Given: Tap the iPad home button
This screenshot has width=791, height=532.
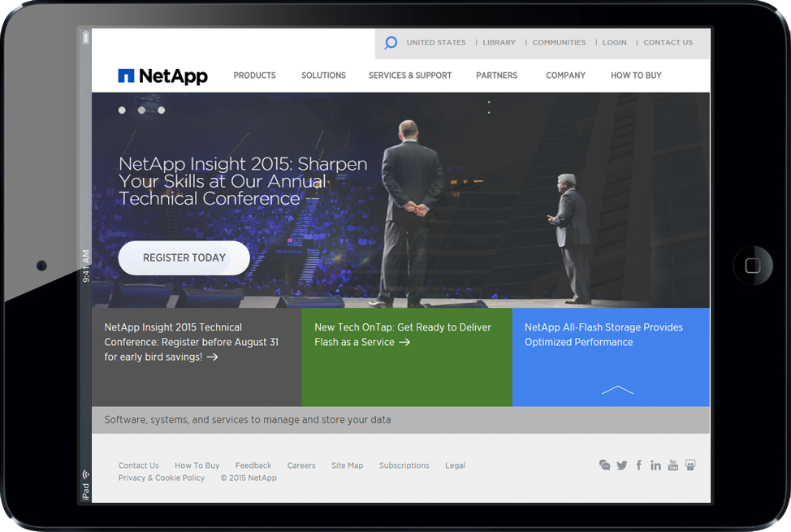Looking at the screenshot, I should (753, 266).
